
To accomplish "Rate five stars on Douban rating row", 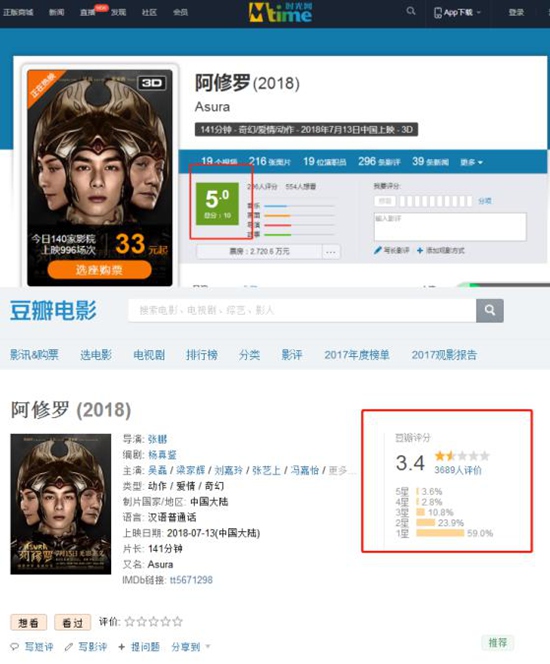I will click(x=178, y=622).
